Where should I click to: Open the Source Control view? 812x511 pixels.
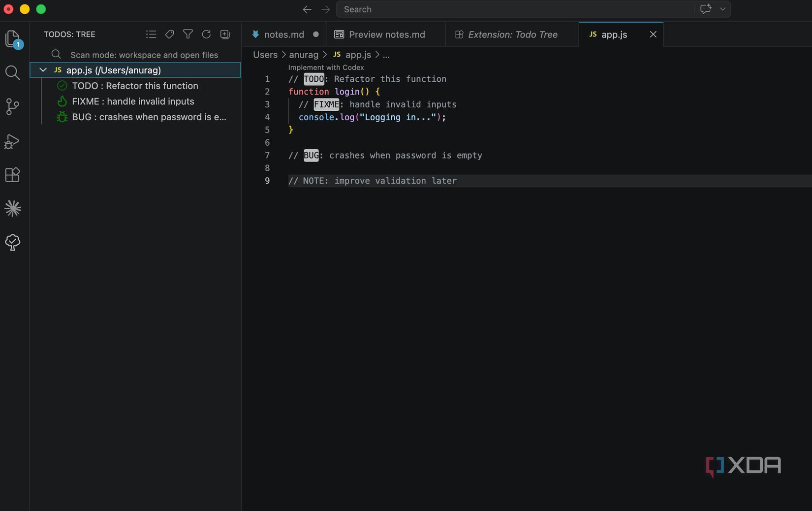pos(12,106)
